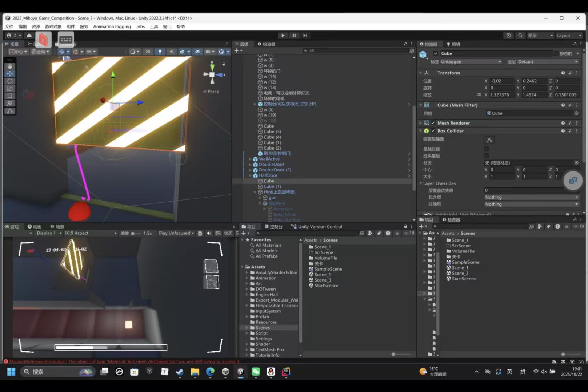The width and height of the screenshot is (588, 392).
Task: Click the Position X field showing -0.02
Action: pos(501,81)
